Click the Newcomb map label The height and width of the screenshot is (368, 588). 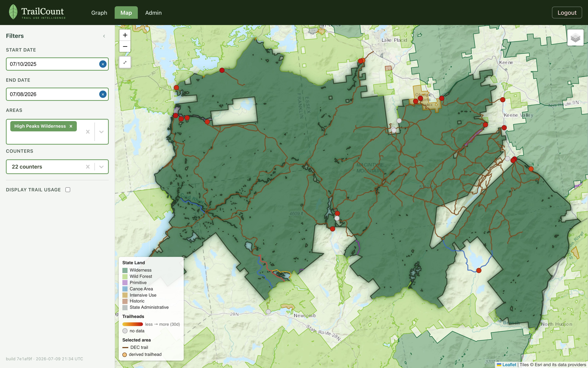point(305,316)
